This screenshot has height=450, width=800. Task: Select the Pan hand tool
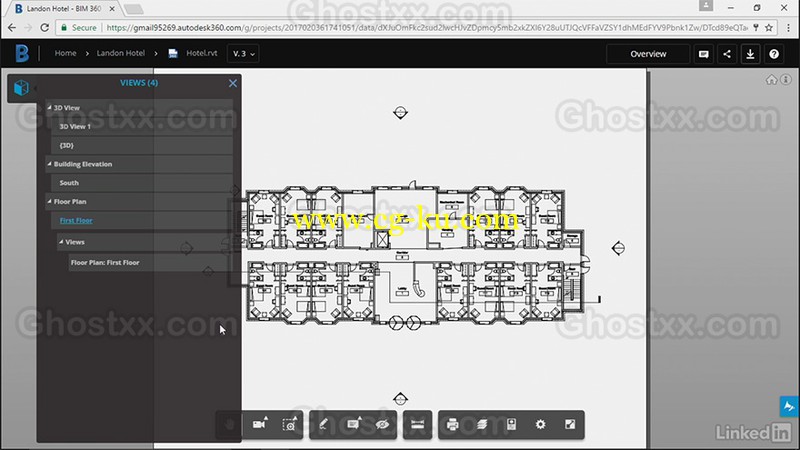(x=230, y=424)
